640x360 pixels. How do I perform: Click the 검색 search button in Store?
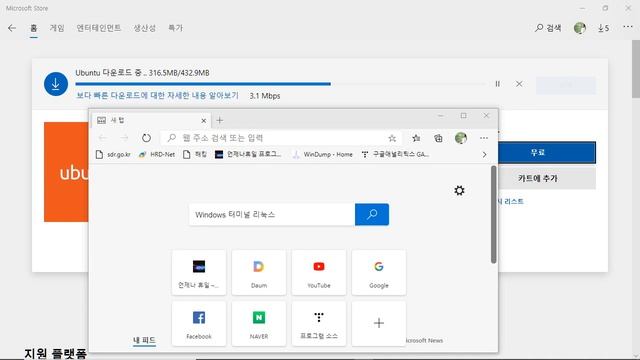548,28
